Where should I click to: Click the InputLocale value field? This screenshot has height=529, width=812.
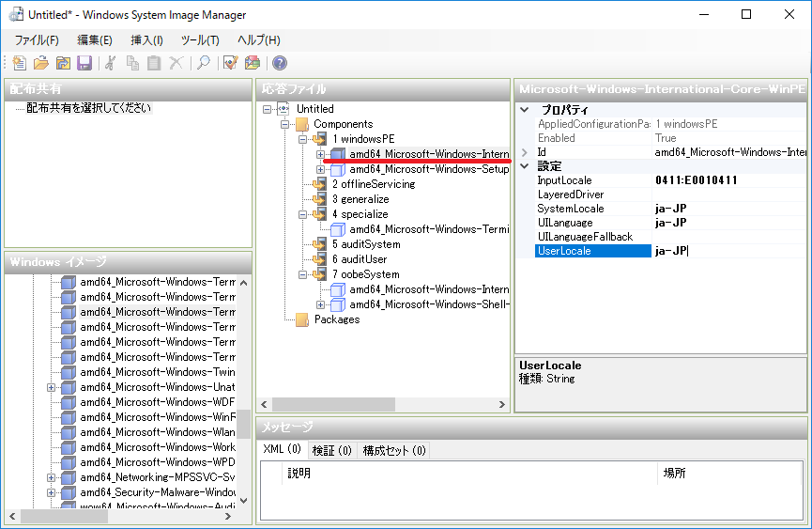(x=729, y=180)
